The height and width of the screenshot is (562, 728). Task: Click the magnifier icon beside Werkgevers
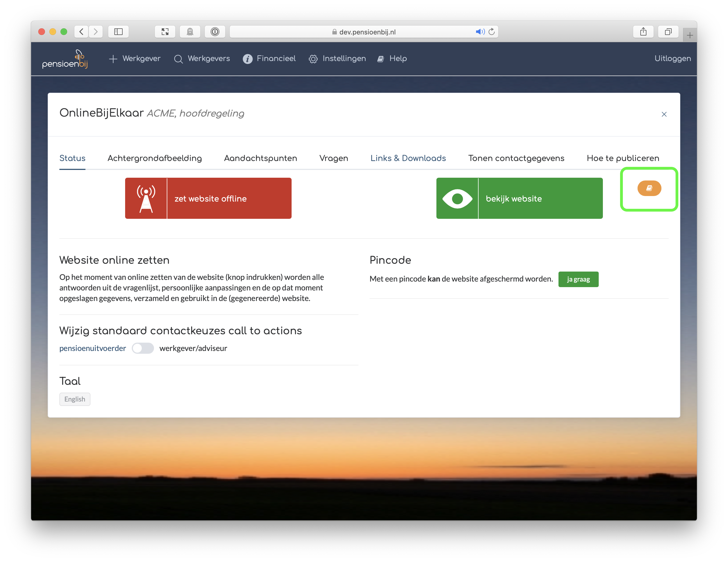(x=178, y=59)
